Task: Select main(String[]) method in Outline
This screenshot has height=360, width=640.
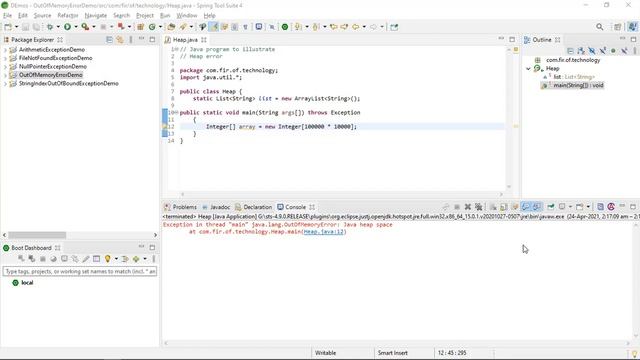Action: (573, 85)
